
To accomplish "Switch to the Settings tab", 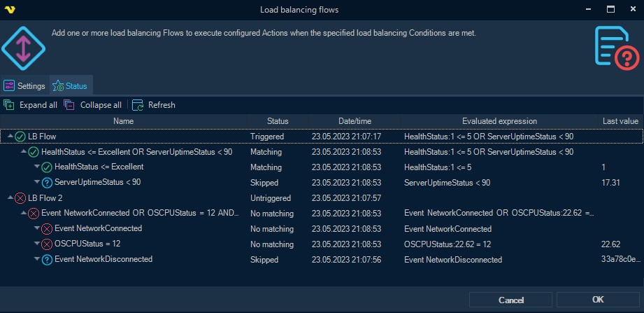I will click(x=24, y=86).
